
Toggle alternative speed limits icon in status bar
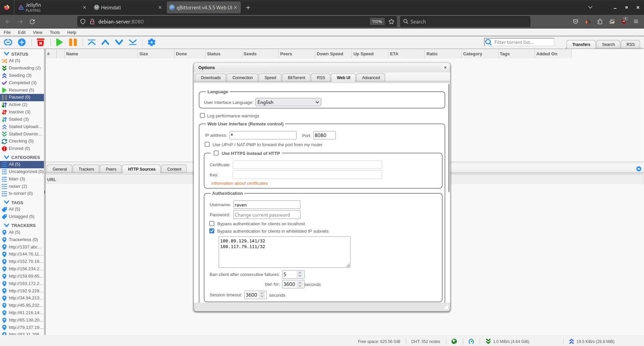pyautogui.click(x=471, y=341)
